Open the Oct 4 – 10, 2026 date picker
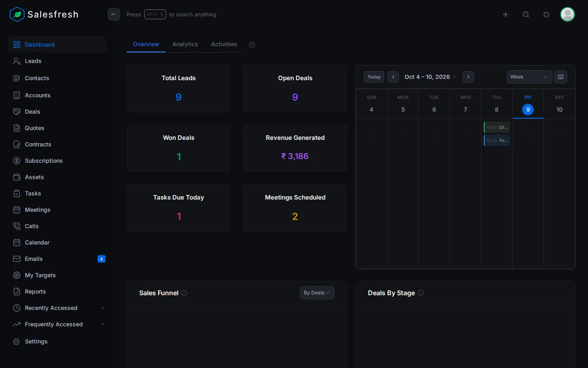Viewport: 588px width, 368px height. tap(430, 77)
